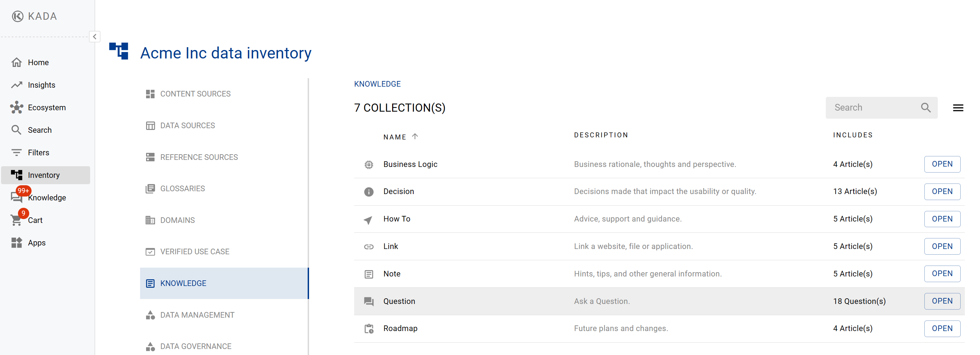Image resolution: width=980 pixels, height=355 pixels.
Task: Select the Verified Use Case tab
Action: point(194,251)
